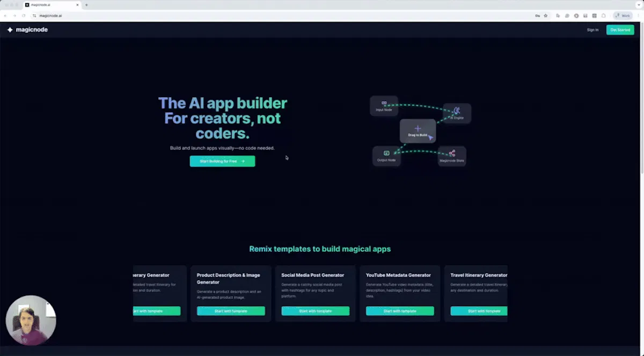The height and width of the screenshot is (356, 644).
Task: Select the AI Engine node icon
Action: point(457,111)
